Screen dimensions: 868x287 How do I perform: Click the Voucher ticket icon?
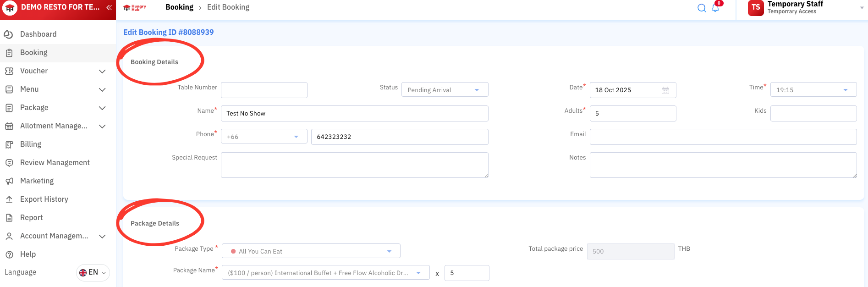point(9,71)
